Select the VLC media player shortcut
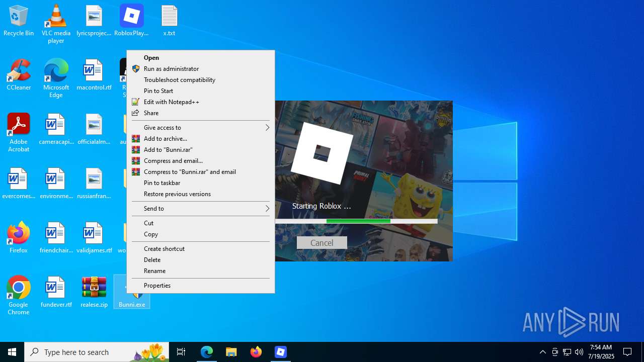 pyautogui.click(x=56, y=24)
